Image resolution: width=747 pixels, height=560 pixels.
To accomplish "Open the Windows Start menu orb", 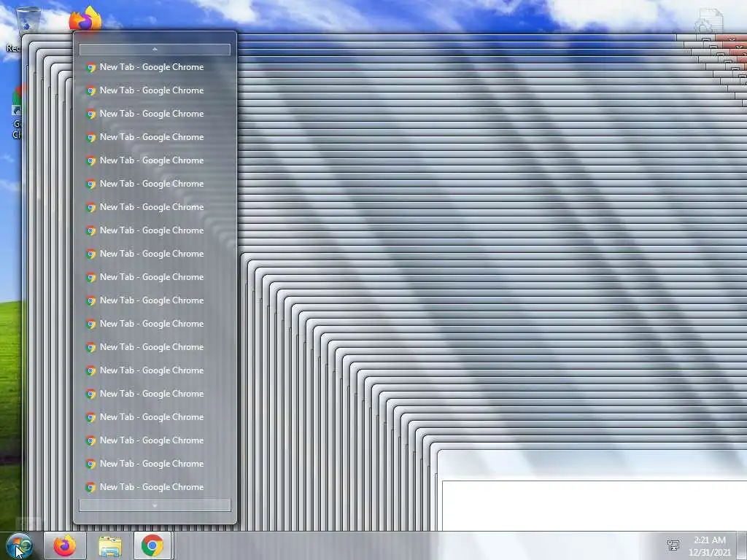I will coord(19,545).
